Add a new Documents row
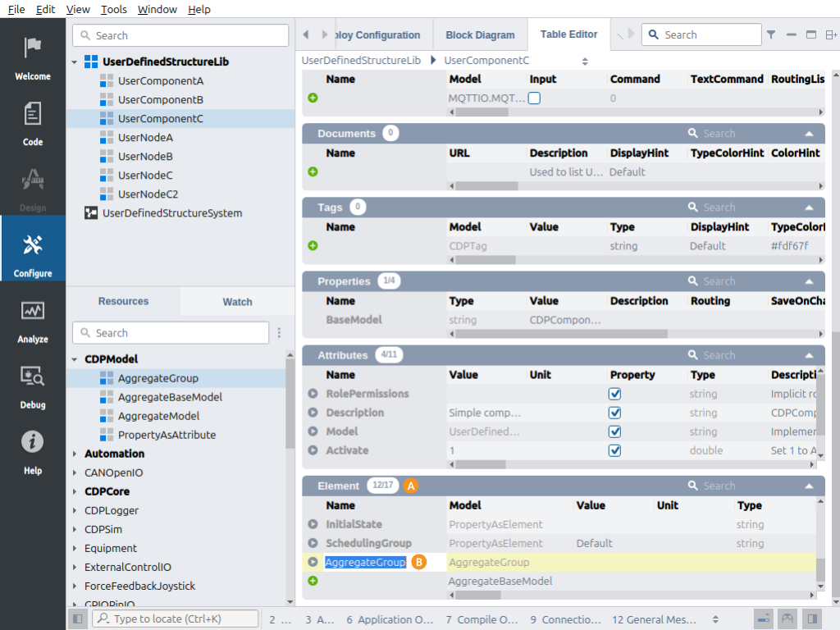Viewport: 840px width, 630px height. tap(313, 172)
